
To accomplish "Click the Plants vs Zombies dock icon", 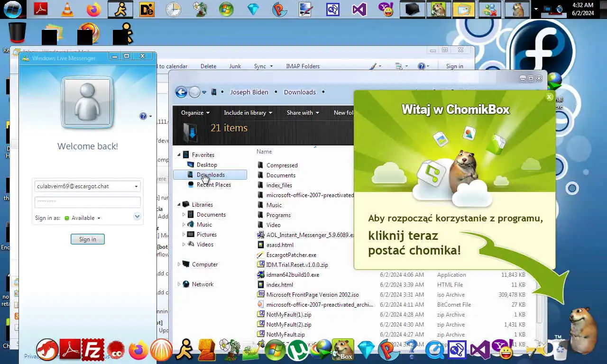I will point(230,351).
